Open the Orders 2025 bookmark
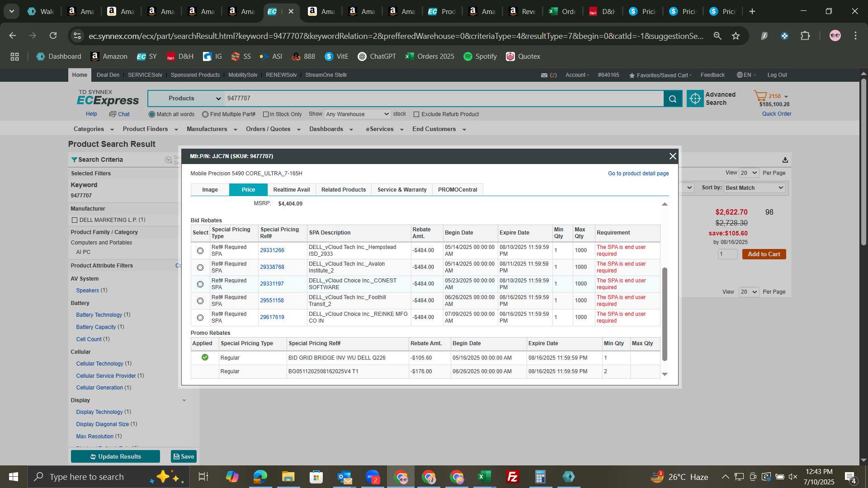Image resolution: width=868 pixels, height=488 pixels. (x=430, y=56)
